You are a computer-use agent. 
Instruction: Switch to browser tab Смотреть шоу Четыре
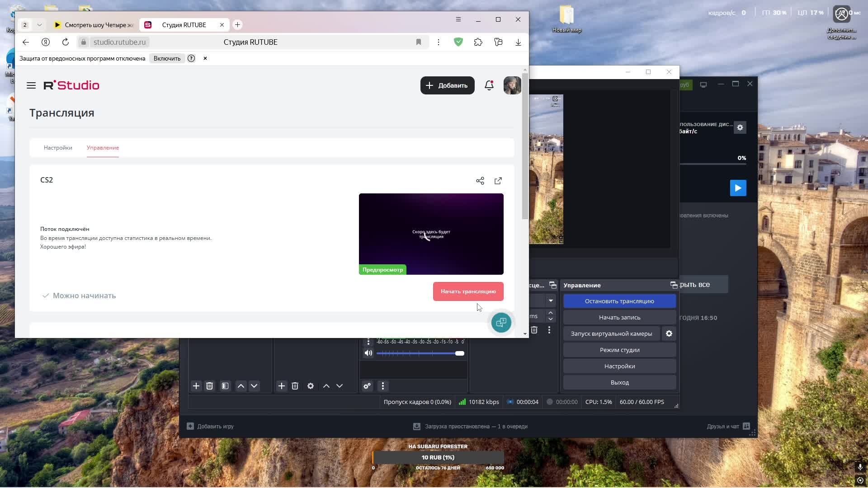(x=94, y=25)
